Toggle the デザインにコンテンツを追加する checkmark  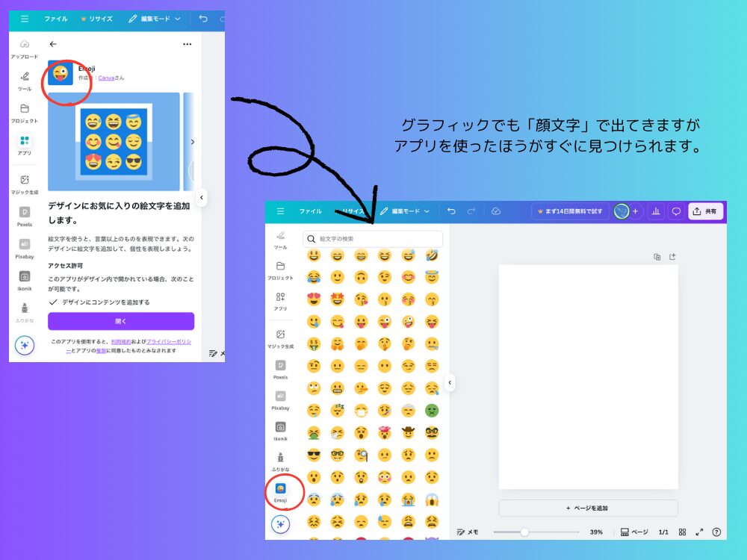click(53, 302)
